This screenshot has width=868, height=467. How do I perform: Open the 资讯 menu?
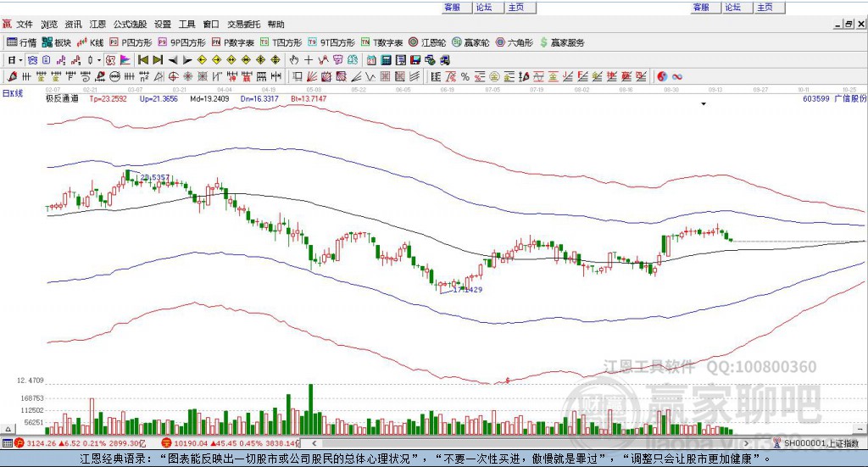click(73, 25)
